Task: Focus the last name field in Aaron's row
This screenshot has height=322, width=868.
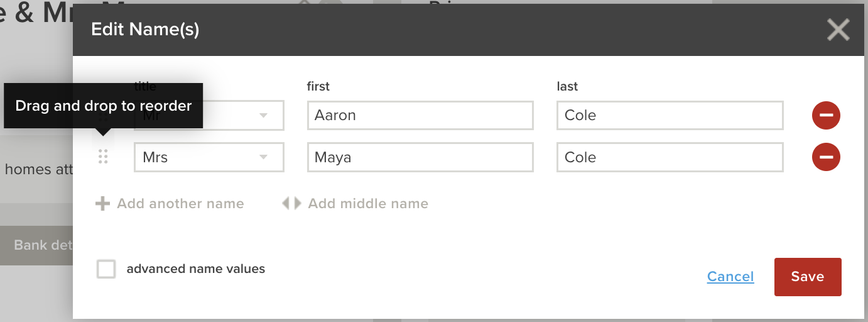Action: [x=670, y=116]
